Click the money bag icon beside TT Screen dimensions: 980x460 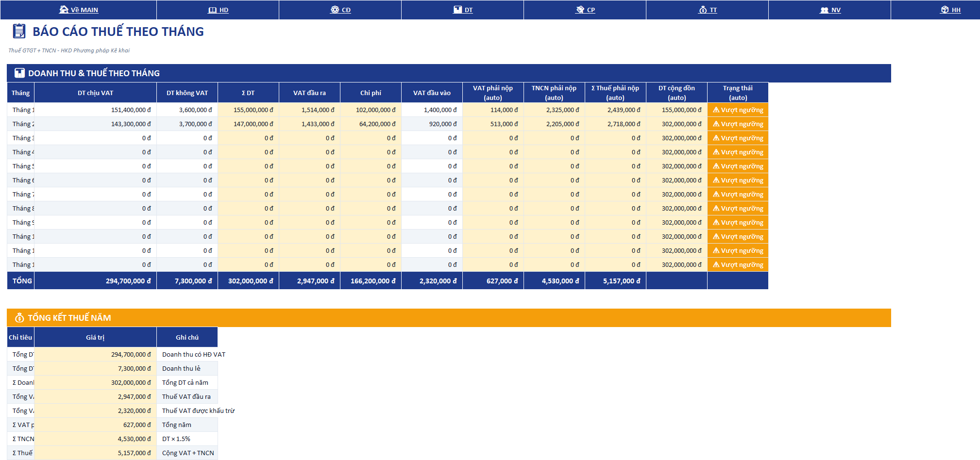tap(703, 9)
